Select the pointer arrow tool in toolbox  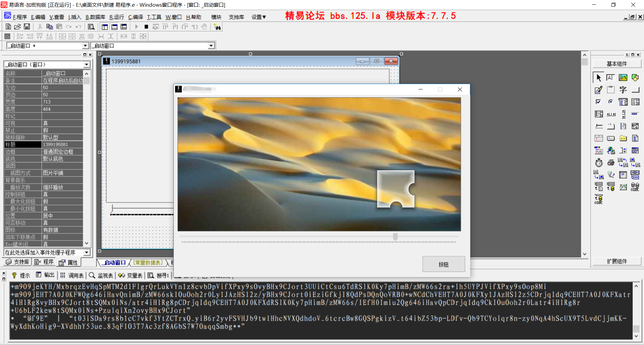click(x=598, y=78)
